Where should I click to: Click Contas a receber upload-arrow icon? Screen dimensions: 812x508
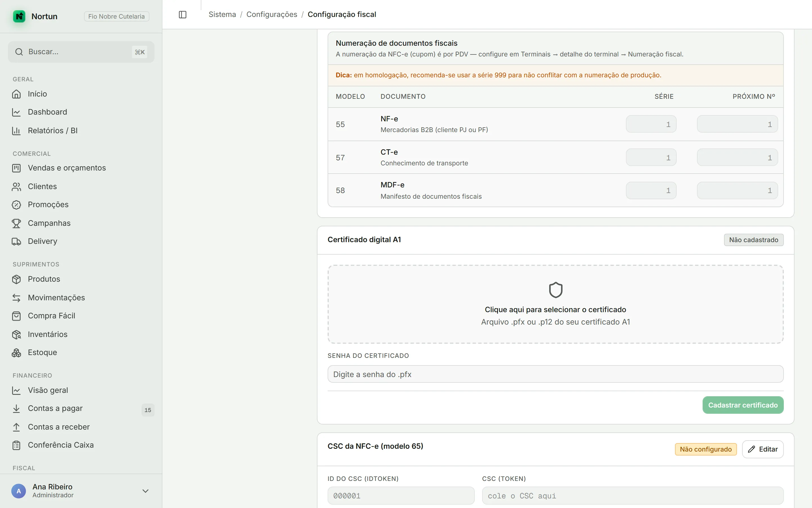point(16,427)
